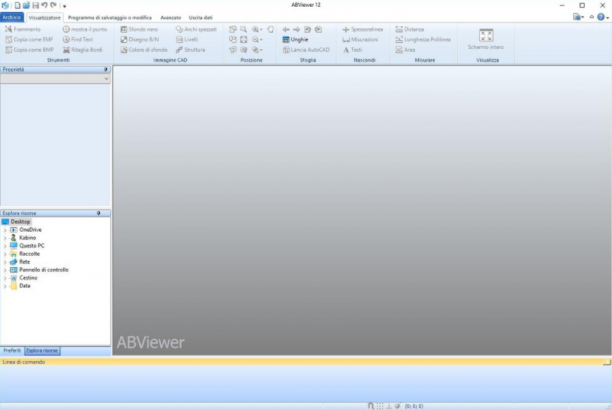Select Copia come EMF

29,39
